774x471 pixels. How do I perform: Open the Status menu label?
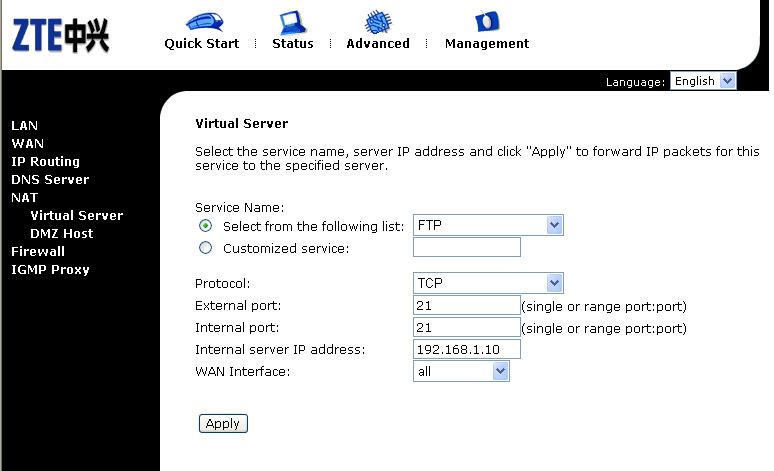pyautogui.click(x=293, y=43)
